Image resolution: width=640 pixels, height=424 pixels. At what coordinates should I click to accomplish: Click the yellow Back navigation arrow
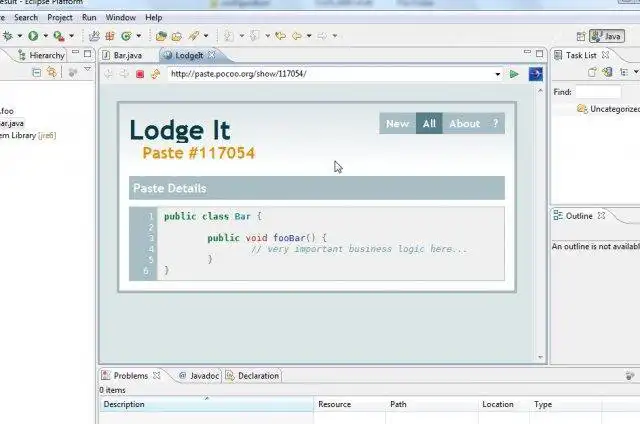pyautogui.click(x=297, y=36)
